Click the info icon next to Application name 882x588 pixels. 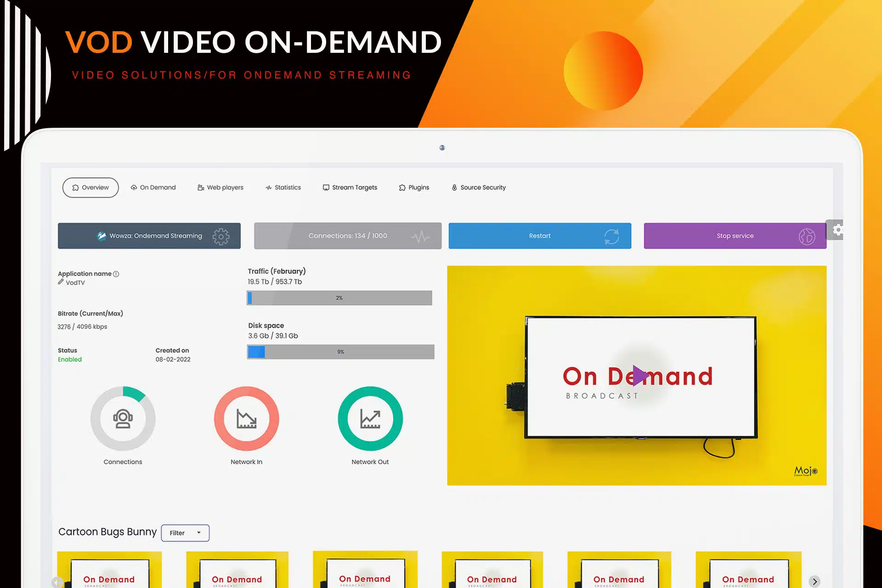(x=116, y=274)
